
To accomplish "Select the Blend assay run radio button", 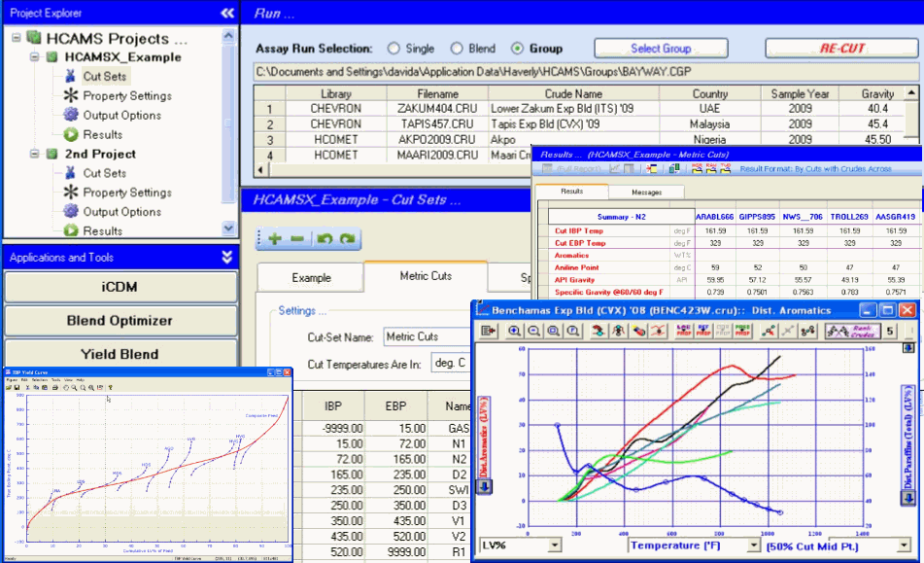I will [x=457, y=49].
